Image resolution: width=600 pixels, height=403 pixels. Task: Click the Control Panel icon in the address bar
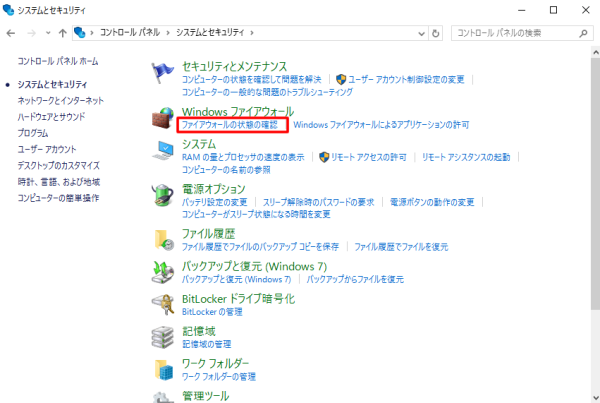click(x=80, y=33)
